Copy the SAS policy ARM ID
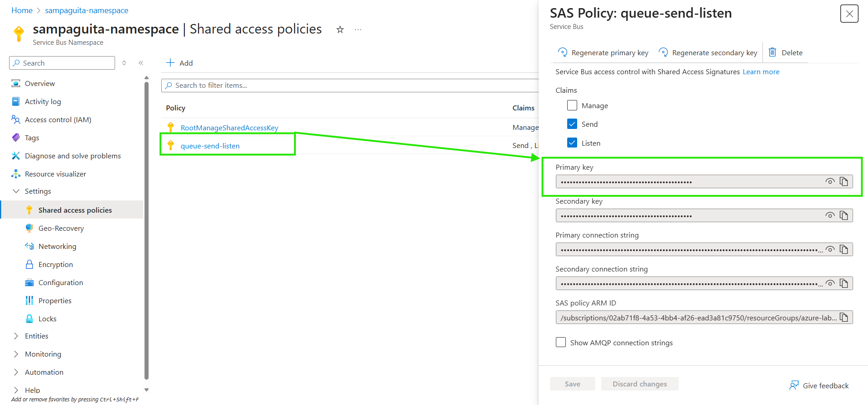This screenshot has height=405, width=868. pos(844,317)
